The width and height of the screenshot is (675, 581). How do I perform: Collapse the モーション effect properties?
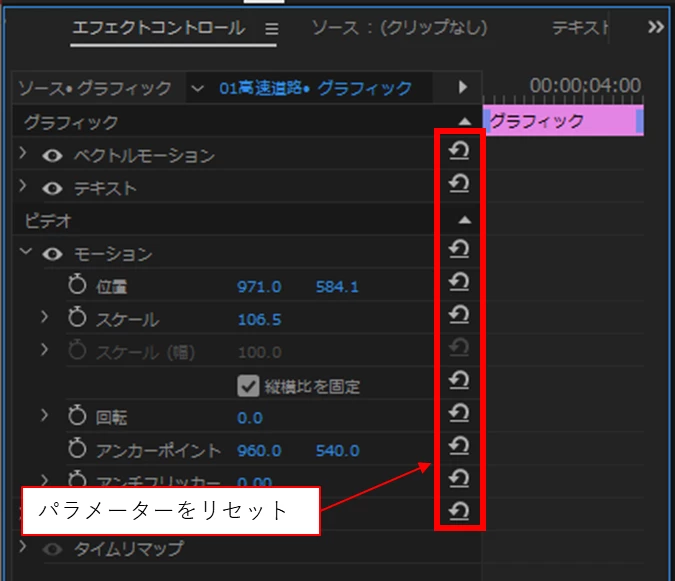coord(26,251)
